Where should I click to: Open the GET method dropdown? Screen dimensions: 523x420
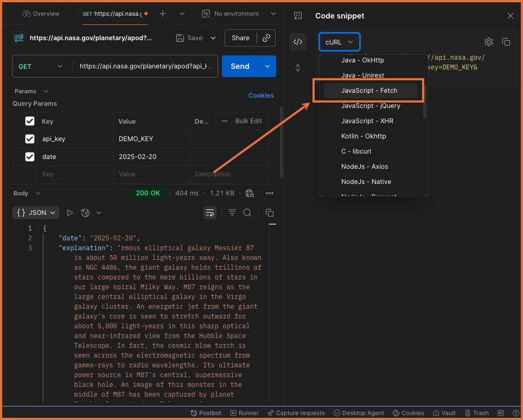[x=40, y=66]
